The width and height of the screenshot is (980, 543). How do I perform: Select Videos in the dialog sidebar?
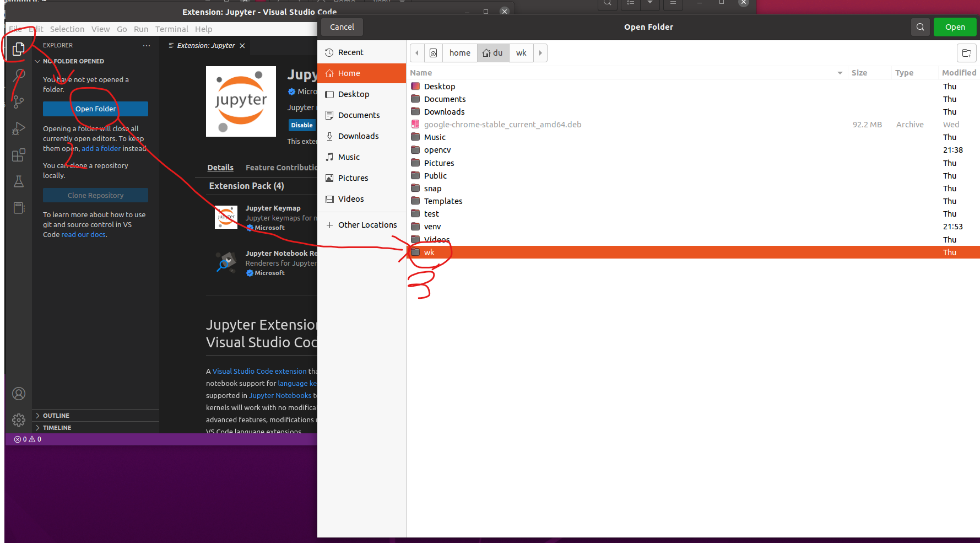pos(361,199)
